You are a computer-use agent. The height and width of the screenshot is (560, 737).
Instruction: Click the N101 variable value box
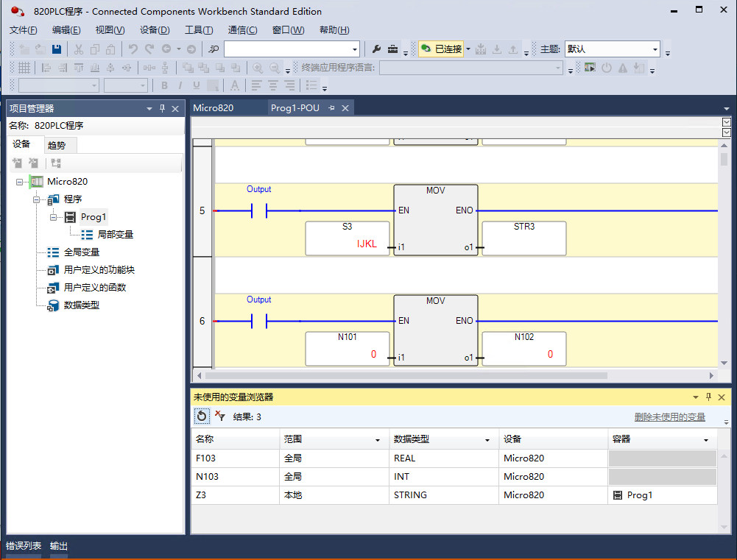(x=348, y=349)
